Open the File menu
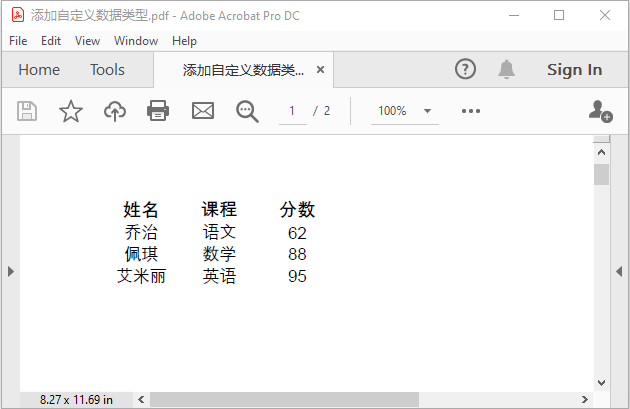This screenshot has width=630, height=409. pos(18,41)
